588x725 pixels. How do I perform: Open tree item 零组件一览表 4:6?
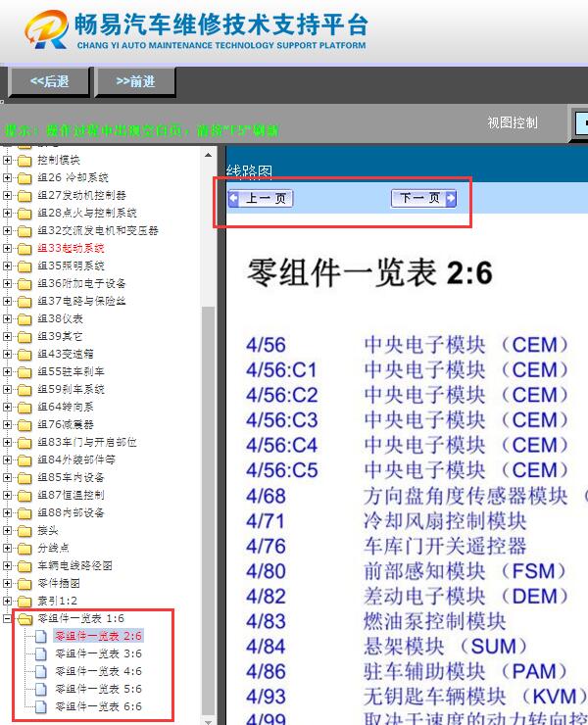pyautogui.click(x=98, y=671)
